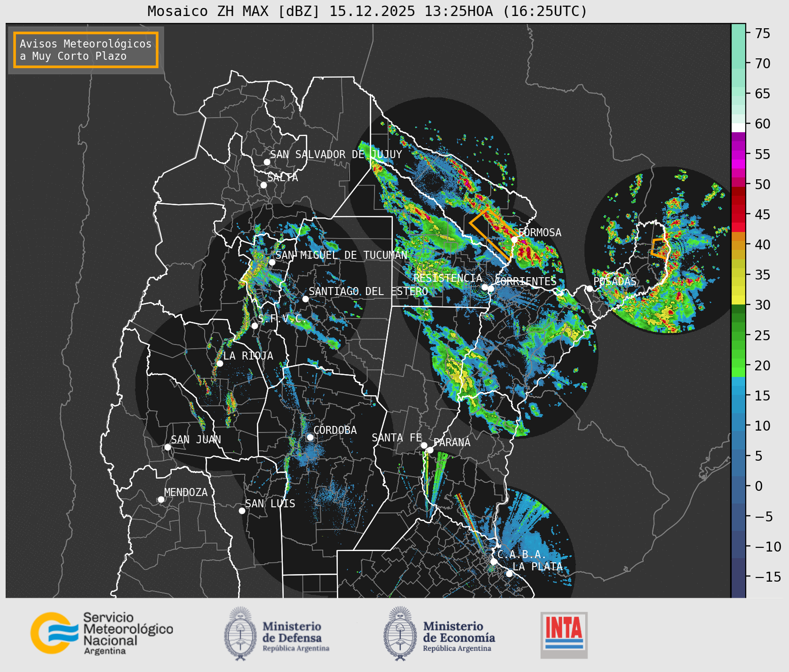Click the Resistencia city dot

tap(485, 287)
